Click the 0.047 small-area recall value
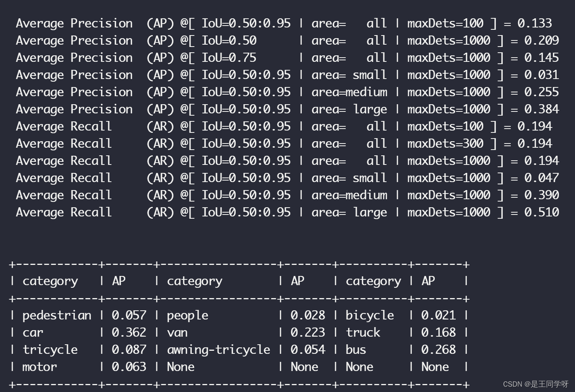Screen dimensions: 575x392 [541, 178]
